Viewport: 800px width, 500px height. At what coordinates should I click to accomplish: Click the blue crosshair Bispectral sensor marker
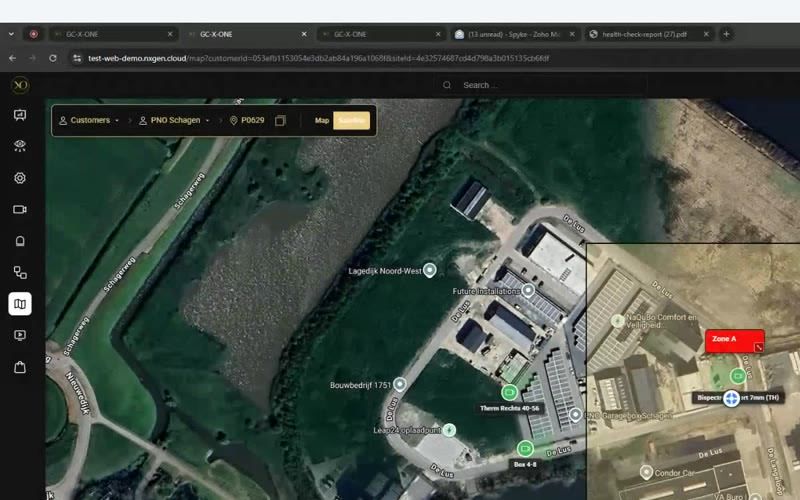click(x=731, y=398)
